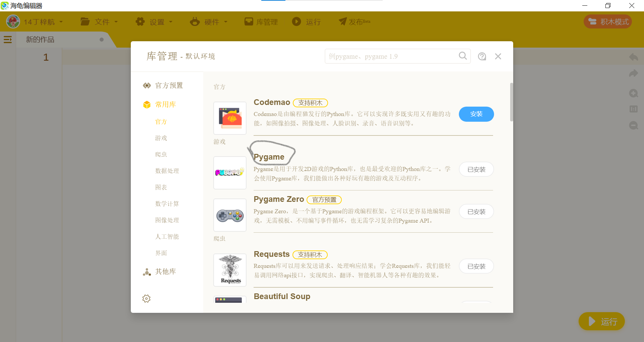The height and width of the screenshot is (342, 644).
Task: Go to the 官方 subcategory
Action: [x=161, y=122]
